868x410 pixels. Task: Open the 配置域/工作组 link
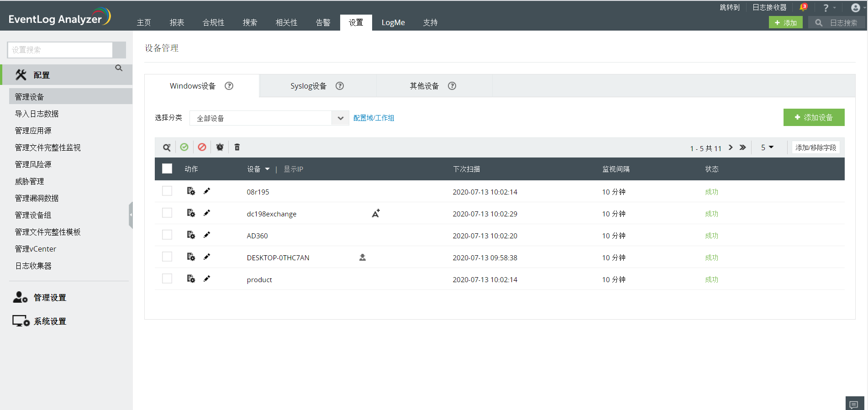pyautogui.click(x=374, y=118)
